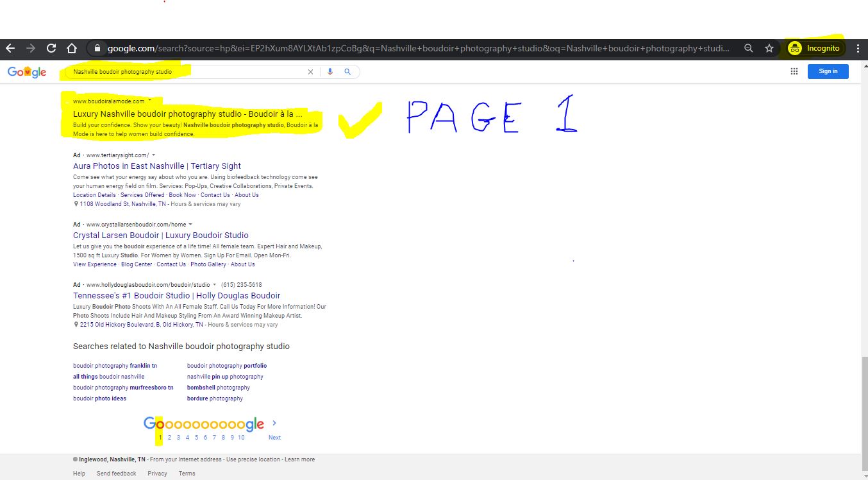Click Learn more in the location footer
This screenshot has width=868, height=480.
300,459
